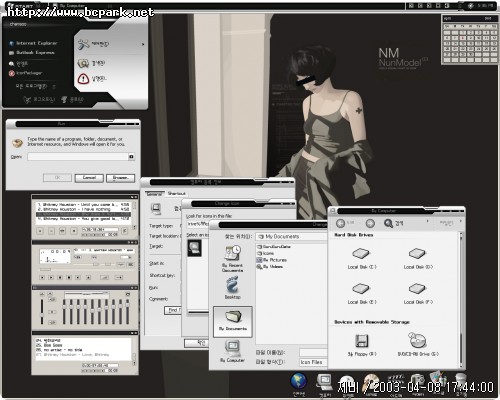
Task: Click My Documents in the places bar
Action: pyautogui.click(x=233, y=321)
